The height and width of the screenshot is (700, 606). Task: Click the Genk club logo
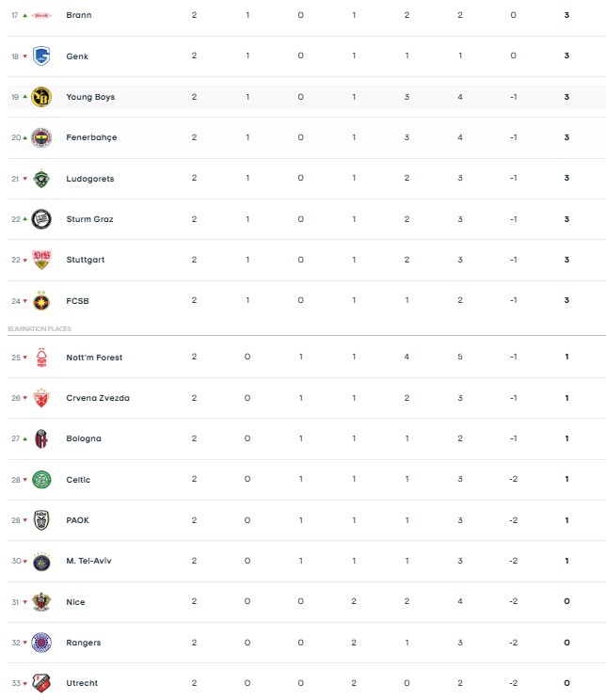click(41, 56)
